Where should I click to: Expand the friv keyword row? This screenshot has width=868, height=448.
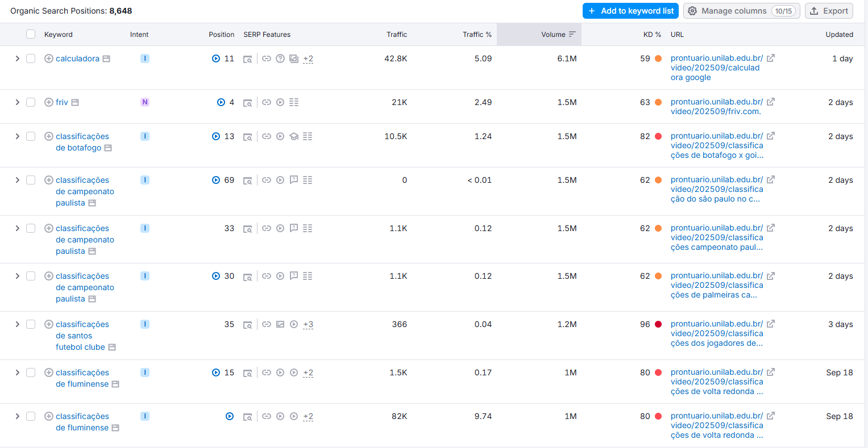17,102
